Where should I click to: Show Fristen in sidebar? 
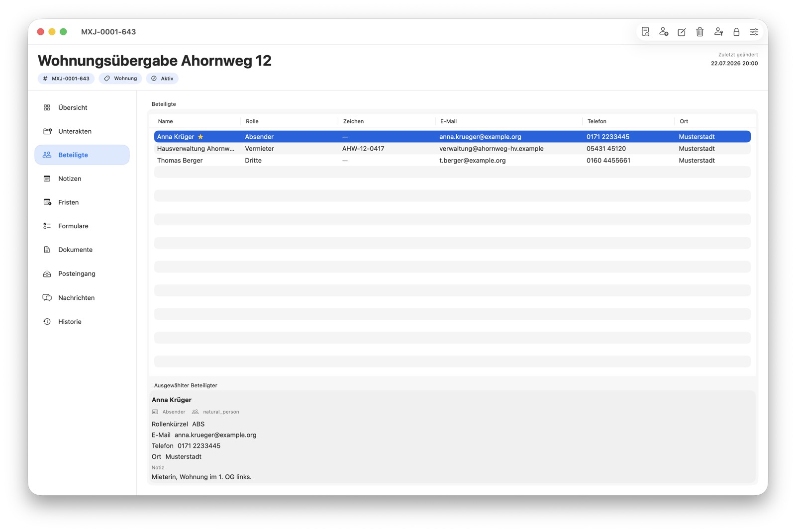click(82, 202)
